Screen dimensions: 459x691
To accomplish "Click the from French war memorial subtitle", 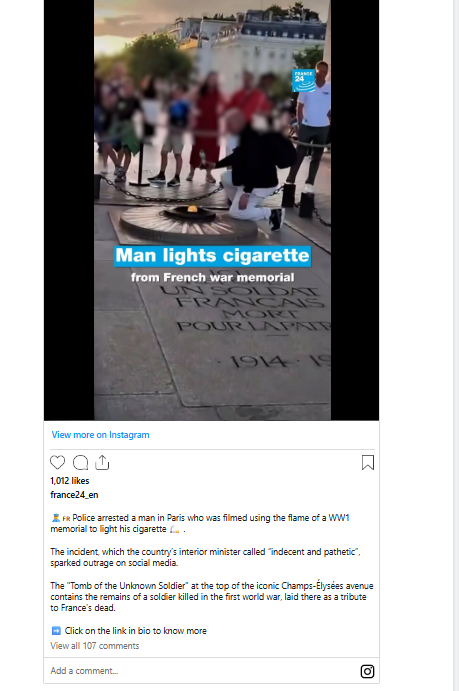I will [x=213, y=277].
